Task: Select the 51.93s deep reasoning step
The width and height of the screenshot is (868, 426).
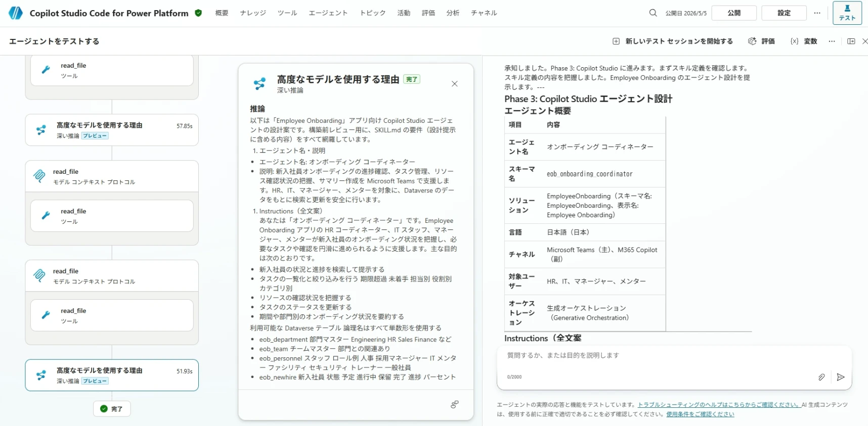Action: 112,375
